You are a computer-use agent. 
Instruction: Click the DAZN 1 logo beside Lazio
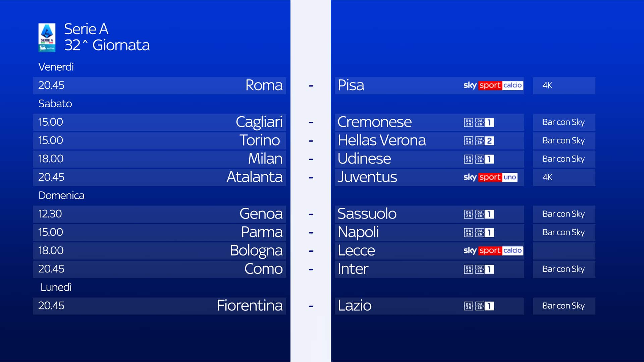tap(479, 306)
